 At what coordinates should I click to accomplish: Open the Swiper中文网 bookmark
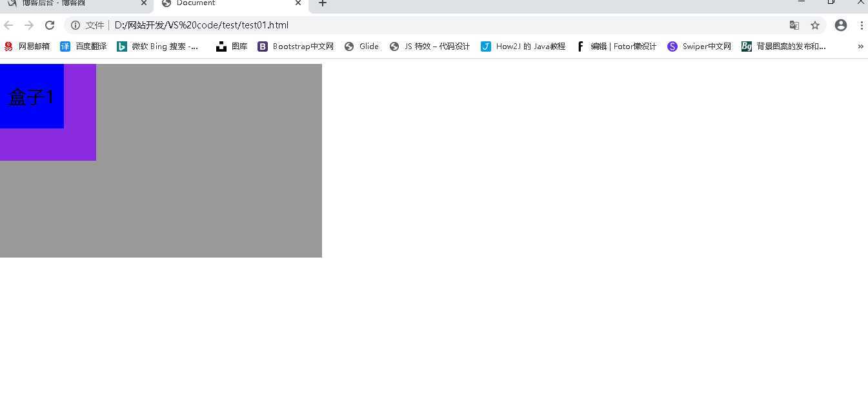(700, 46)
